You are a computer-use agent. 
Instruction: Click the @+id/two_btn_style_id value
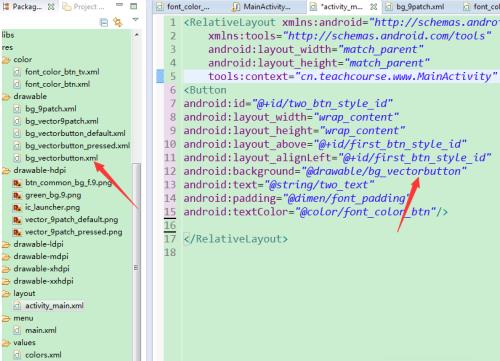[x=322, y=104]
